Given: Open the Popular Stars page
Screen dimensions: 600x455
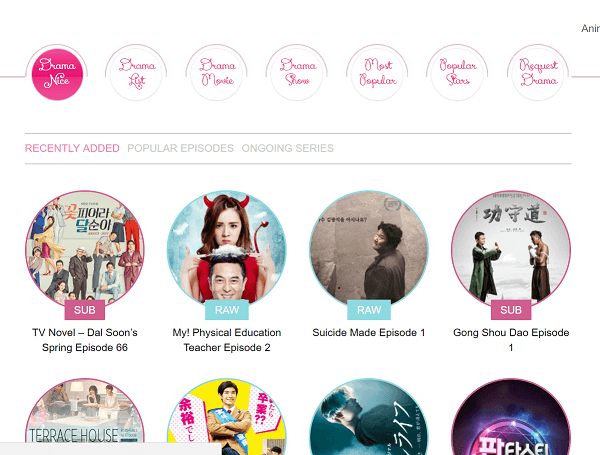Looking at the screenshot, I should pyautogui.click(x=457, y=74).
